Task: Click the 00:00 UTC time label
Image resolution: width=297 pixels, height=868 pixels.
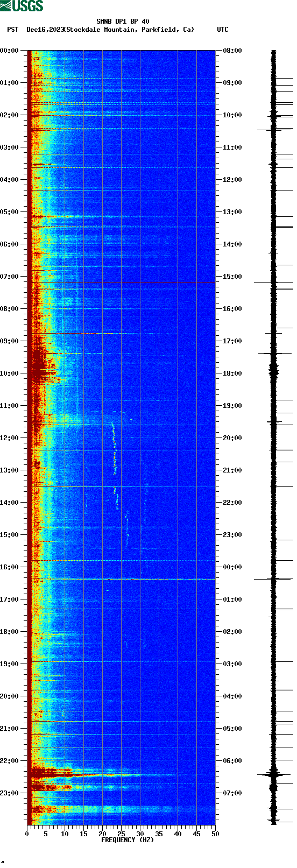Action: pos(232,567)
